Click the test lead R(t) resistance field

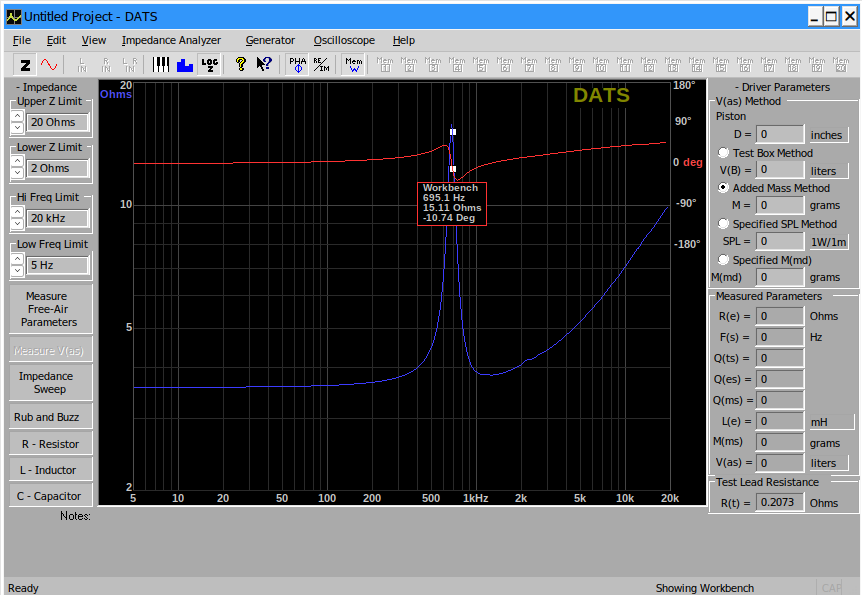[780, 502]
